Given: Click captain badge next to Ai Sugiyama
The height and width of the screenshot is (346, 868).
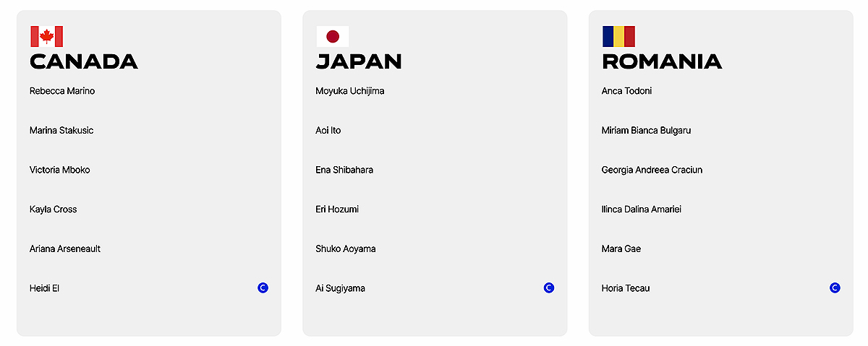Looking at the screenshot, I should click(549, 288).
